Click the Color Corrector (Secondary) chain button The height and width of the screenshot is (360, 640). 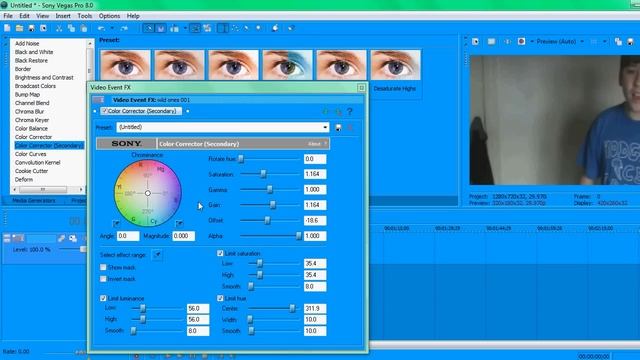(141, 111)
